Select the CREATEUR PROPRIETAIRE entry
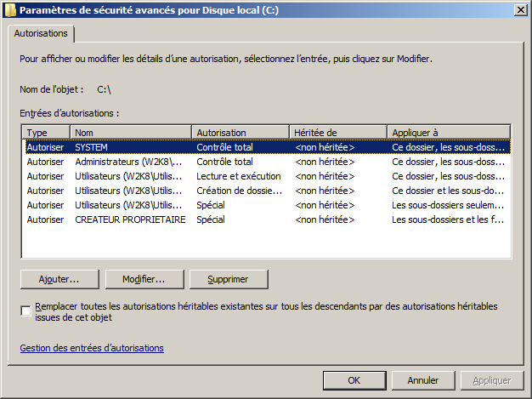Screen dimensions: 532x399 (127, 219)
